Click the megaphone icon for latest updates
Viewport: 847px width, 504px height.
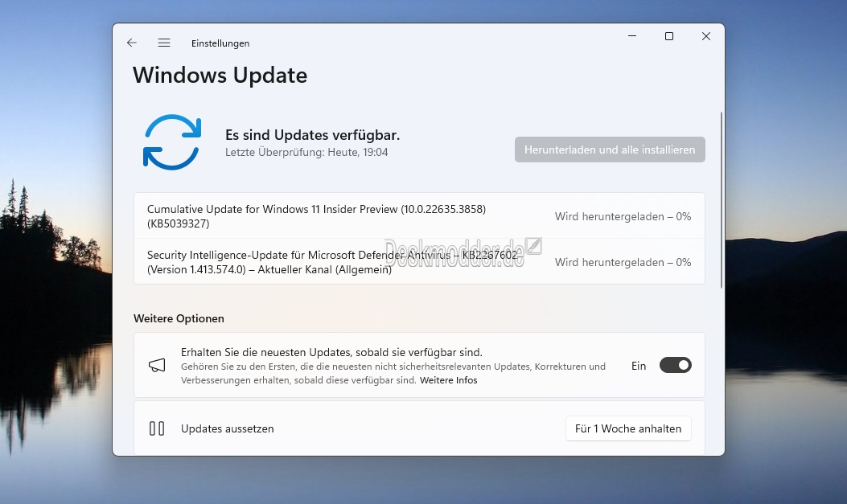coord(157,365)
